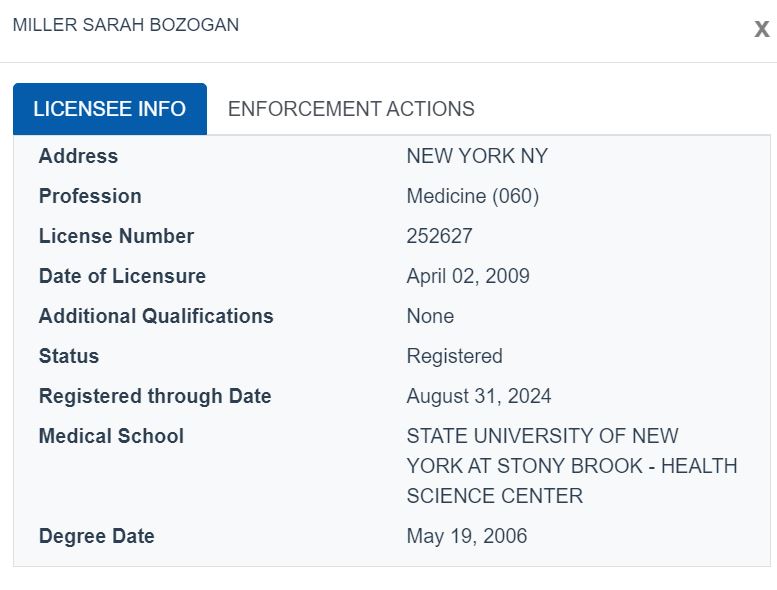The height and width of the screenshot is (590, 777).
Task: Click the NEW YORK NY address value
Action: pyautogui.click(x=477, y=156)
